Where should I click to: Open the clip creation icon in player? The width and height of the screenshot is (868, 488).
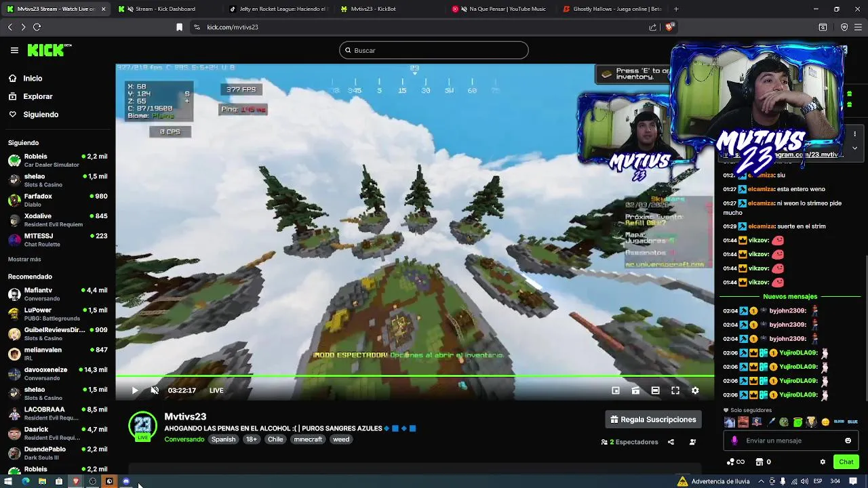635,390
